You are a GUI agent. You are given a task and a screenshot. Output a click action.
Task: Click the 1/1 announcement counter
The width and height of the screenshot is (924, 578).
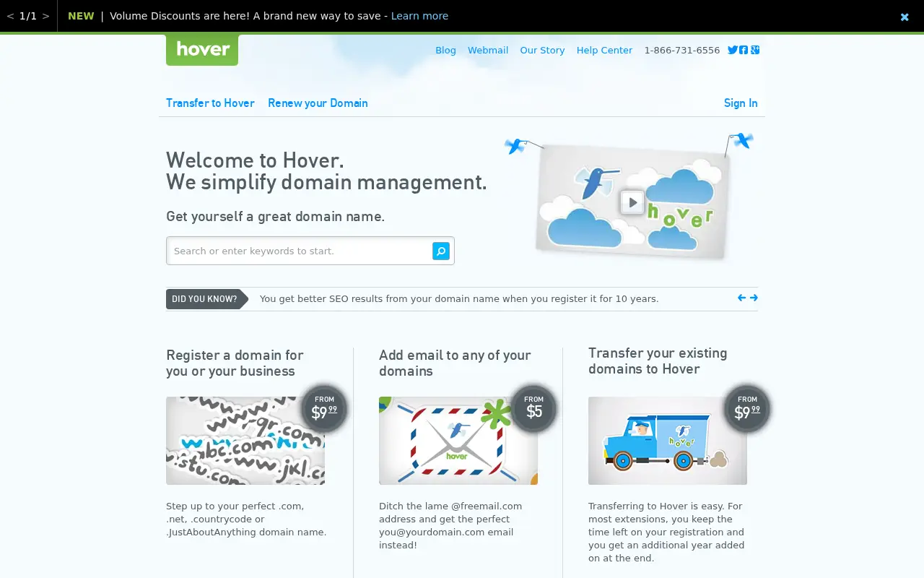[28, 16]
